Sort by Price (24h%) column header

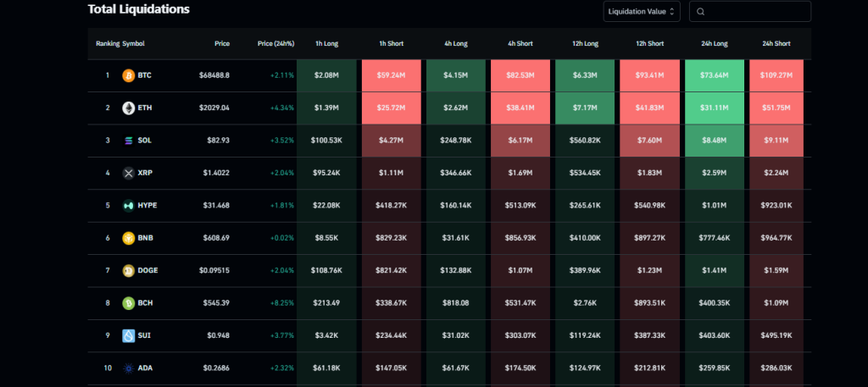[274, 43]
